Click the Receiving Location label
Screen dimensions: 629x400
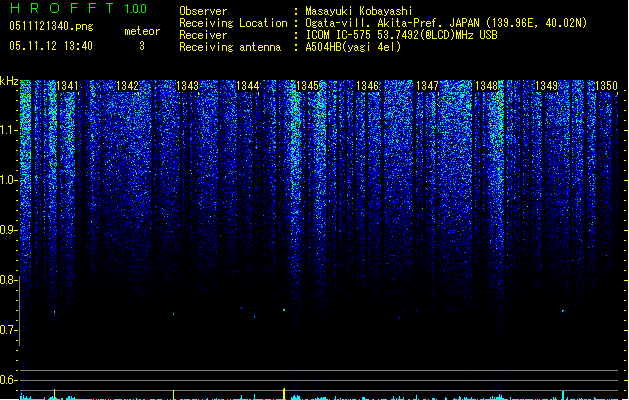point(233,23)
